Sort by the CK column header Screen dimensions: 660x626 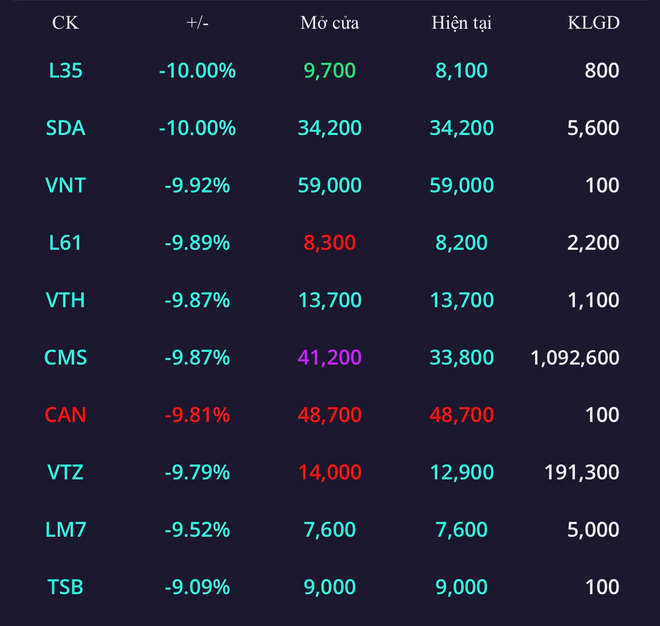click(x=65, y=23)
